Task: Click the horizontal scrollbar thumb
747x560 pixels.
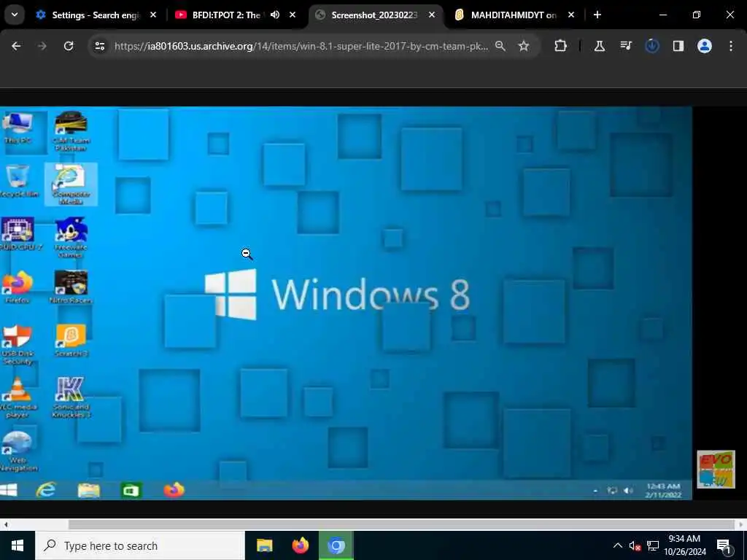Action: pyautogui.click(x=402, y=525)
